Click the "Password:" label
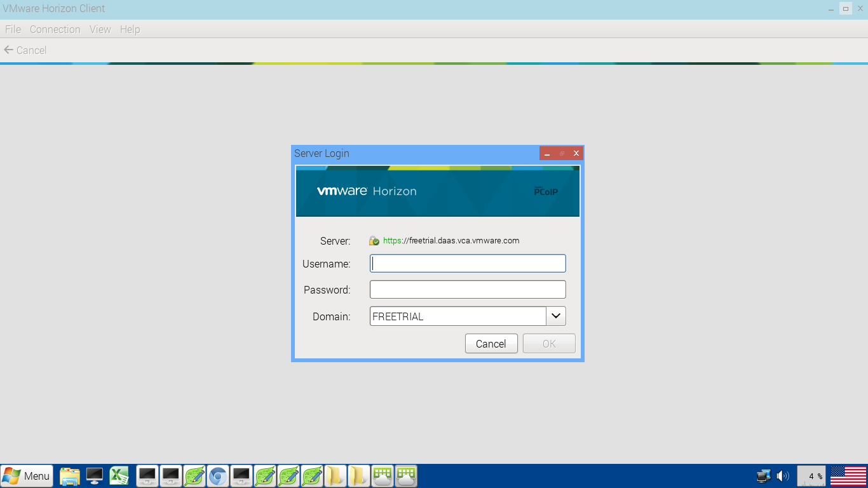The image size is (868, 488). pyautogui.click(x=327, y=290)
